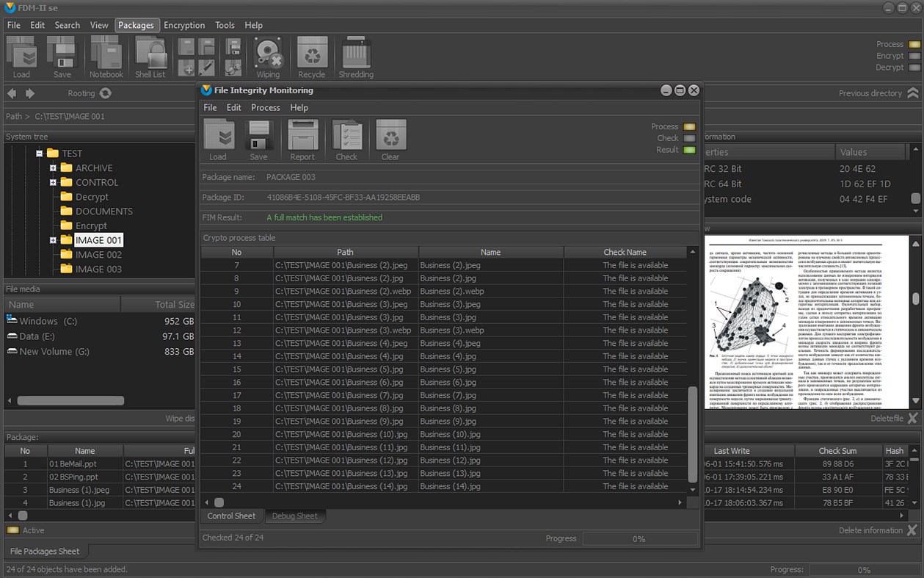Switch to the Debug Sheet tab
Image resolution: width=924 pixels, height=578 pixels.
pyautogui.click(x=294, y=516)
